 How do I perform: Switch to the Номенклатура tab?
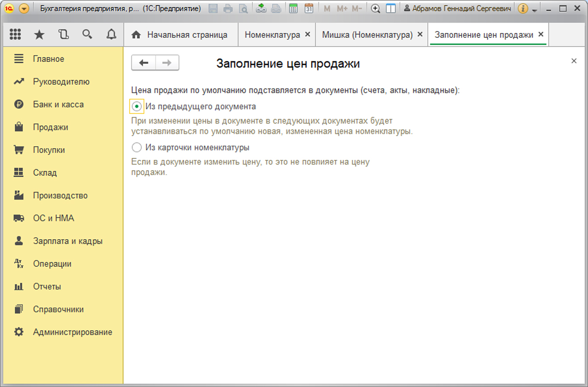pos(272,35)
